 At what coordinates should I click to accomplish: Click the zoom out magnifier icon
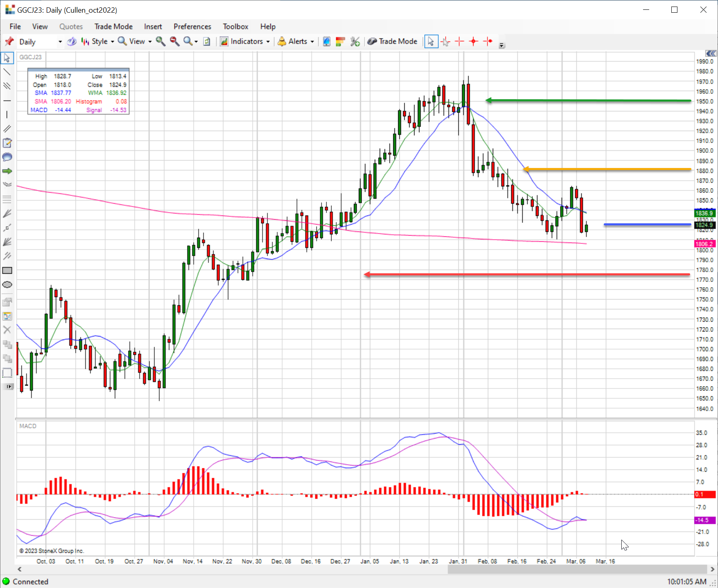click(174, 41)
